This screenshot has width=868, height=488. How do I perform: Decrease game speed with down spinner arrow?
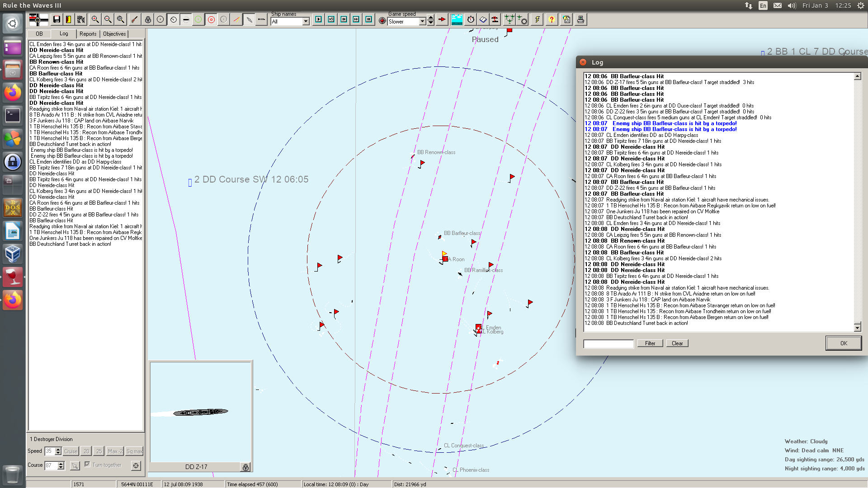coord(431,23)
